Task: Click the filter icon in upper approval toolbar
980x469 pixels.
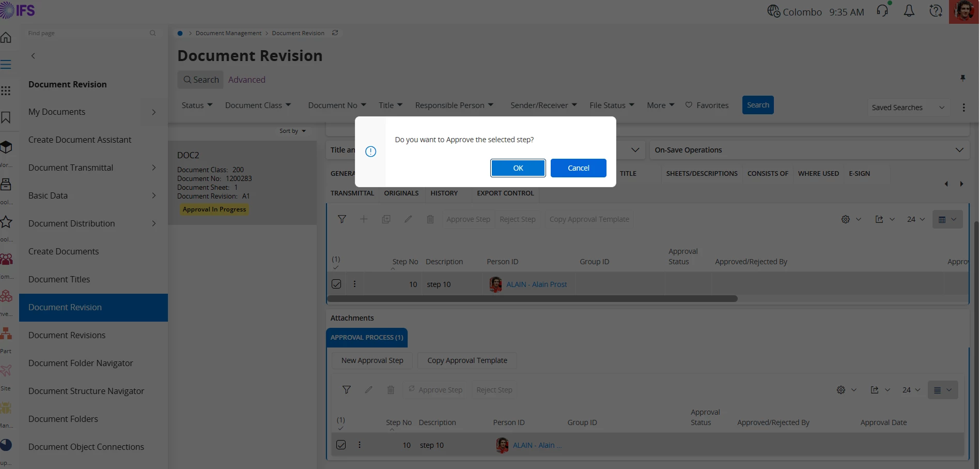Action: coord(342,219)
